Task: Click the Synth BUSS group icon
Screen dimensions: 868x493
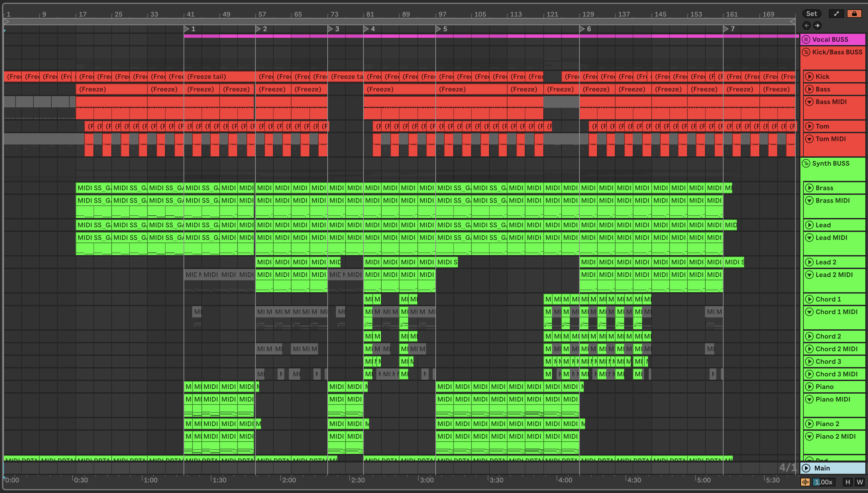Action: click(806, 164)
